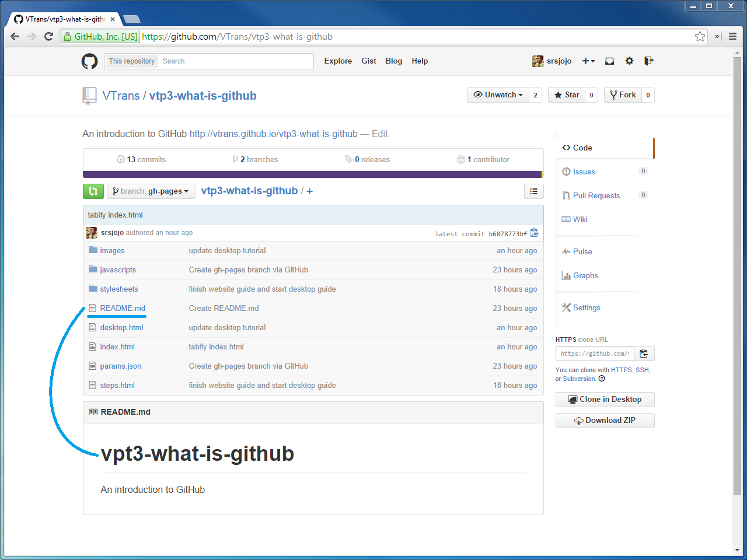747x560 pixels.
Task: View the 13 commits
Action: [x=141, y=159]
